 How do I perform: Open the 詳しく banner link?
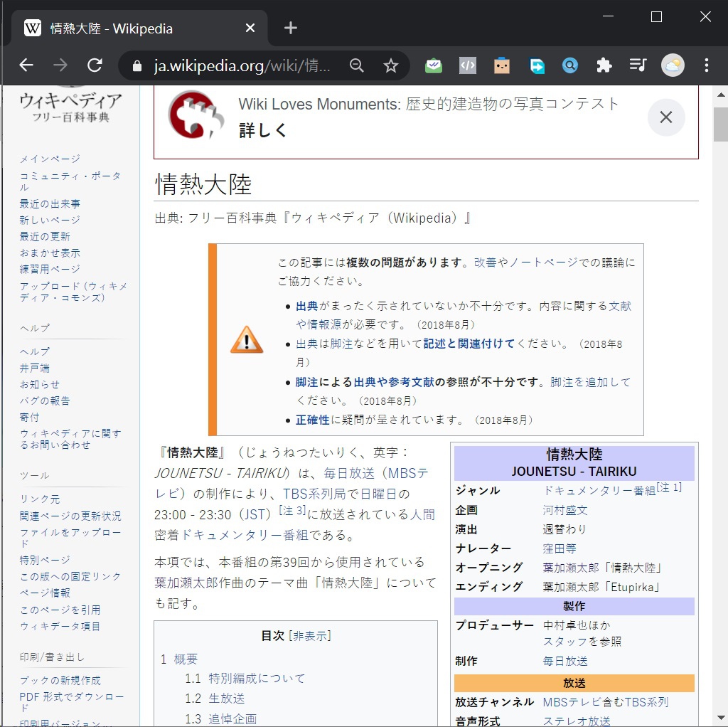pos(262,131)
